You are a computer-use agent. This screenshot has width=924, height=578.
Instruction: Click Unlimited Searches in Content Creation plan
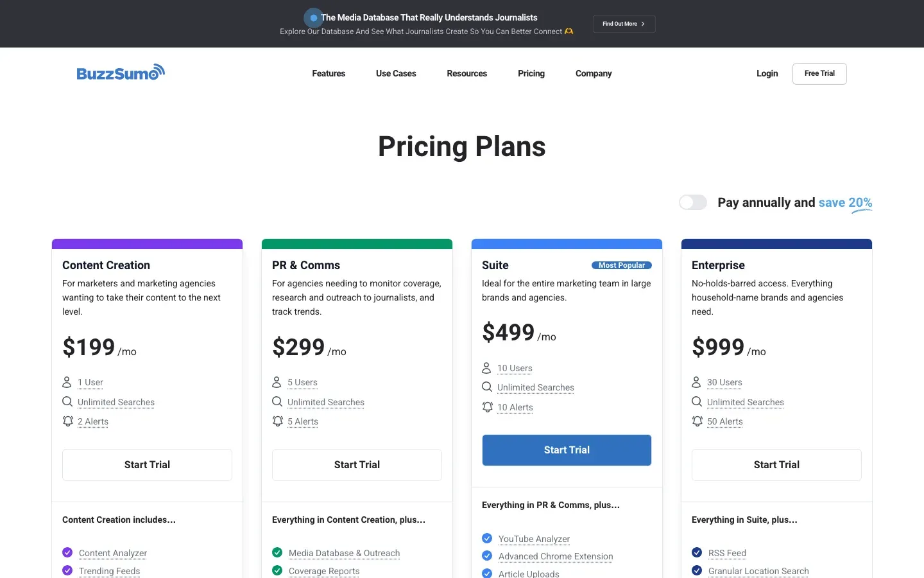(x=116, y=402)
